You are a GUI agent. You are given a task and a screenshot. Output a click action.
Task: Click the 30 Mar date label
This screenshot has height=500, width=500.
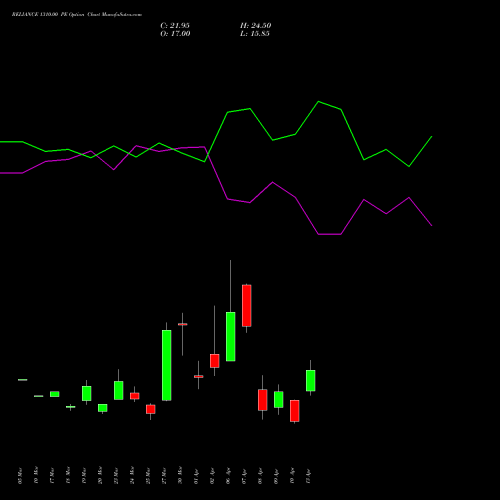pos(180,476)
